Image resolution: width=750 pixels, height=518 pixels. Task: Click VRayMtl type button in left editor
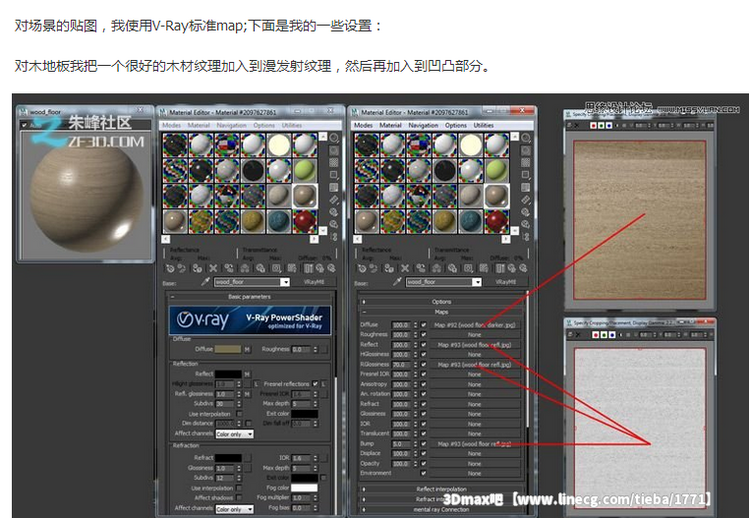314,282
